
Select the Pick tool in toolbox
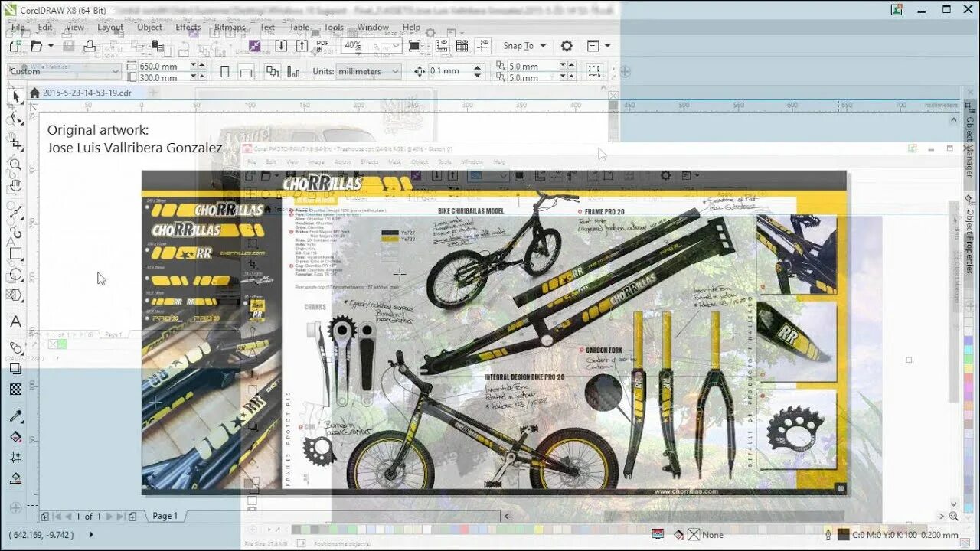click(x=15, y=97)
